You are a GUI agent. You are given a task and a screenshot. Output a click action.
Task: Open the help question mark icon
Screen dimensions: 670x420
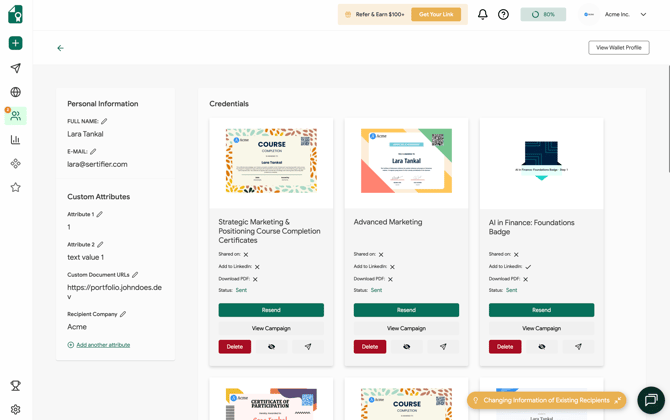point(503,15)
